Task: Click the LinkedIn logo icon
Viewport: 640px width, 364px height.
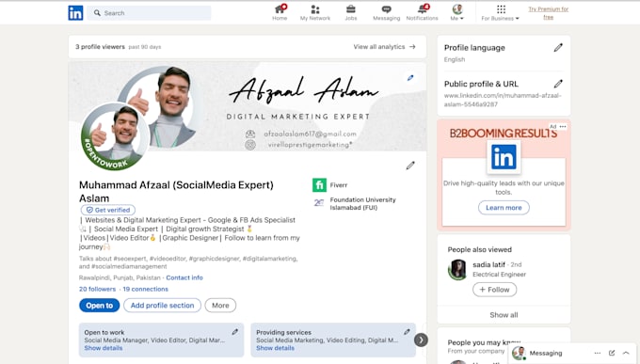Action: (75, 13)
